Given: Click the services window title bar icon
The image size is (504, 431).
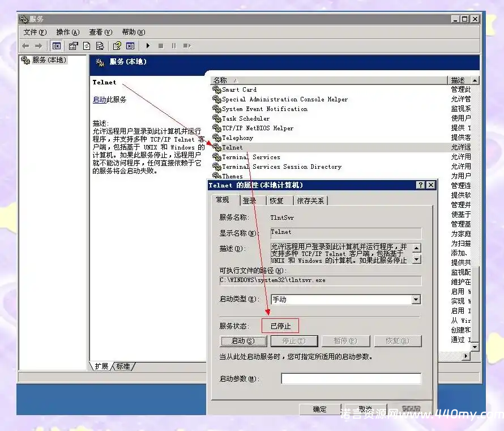Looking at the screenshot, I should [24, 19].
